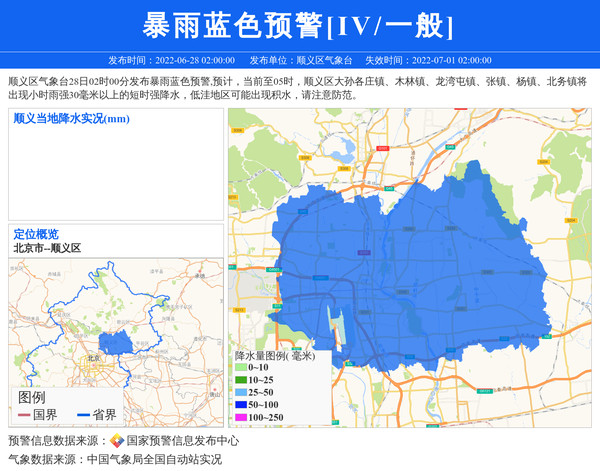This screenshot has height=471, width=600.
Task: Select the 0~10 light green legend swatch
Action: [x=241, y=367]
